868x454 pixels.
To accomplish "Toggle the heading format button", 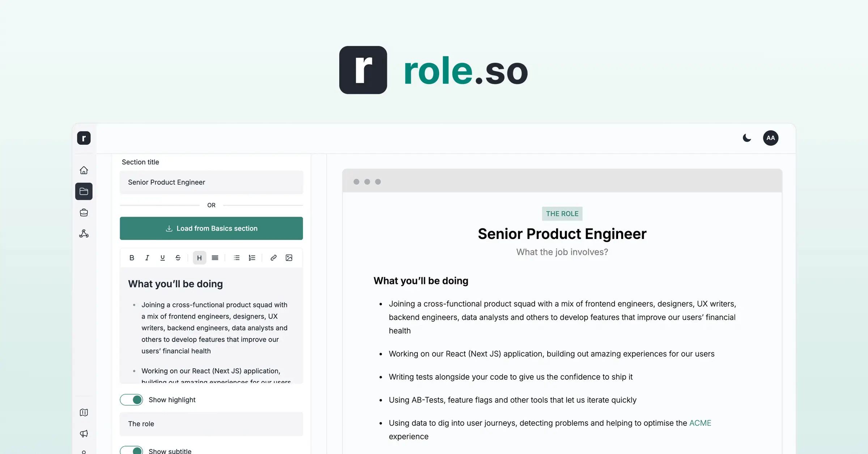I will 199,258.
